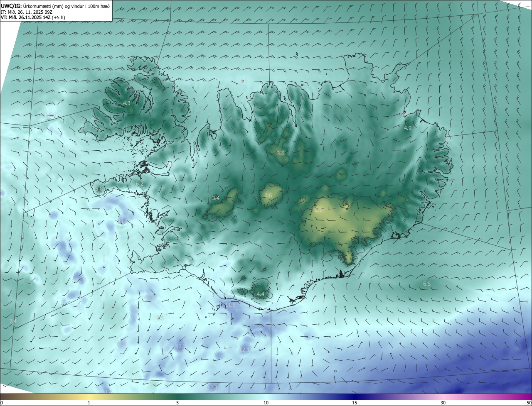
Task: Click the 3.6 value in north Iceland
Action: [x=281, y=153]
